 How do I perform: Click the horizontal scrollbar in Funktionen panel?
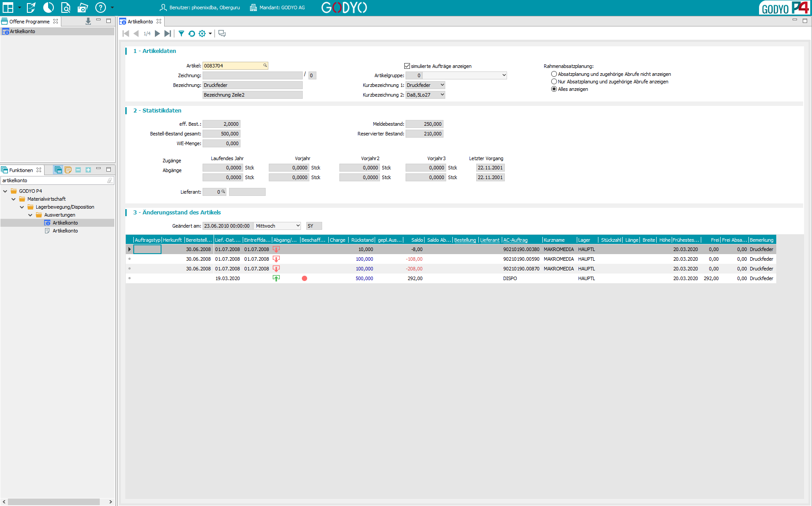54,502
